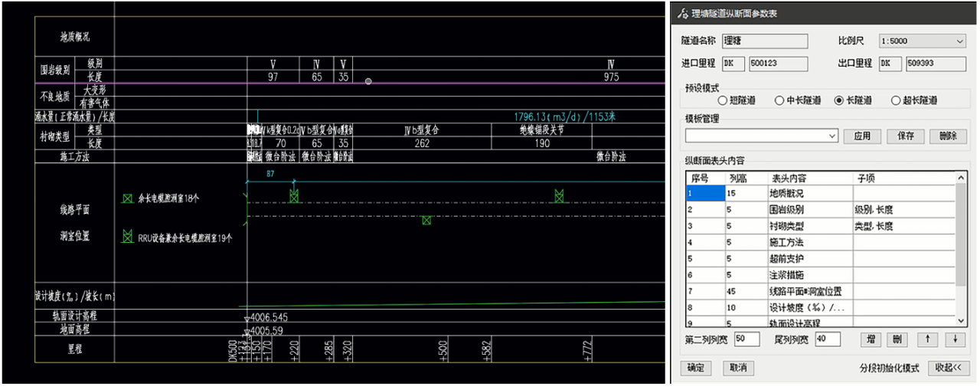980x390 pixels.
Task: Click the 应用 apply template button
Action: [x=862, y=136]
